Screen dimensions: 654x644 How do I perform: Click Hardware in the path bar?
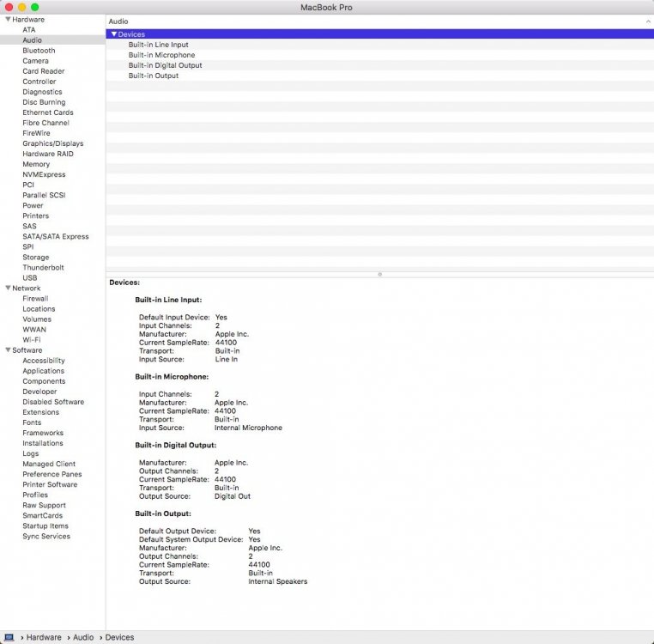click(44, 637)
